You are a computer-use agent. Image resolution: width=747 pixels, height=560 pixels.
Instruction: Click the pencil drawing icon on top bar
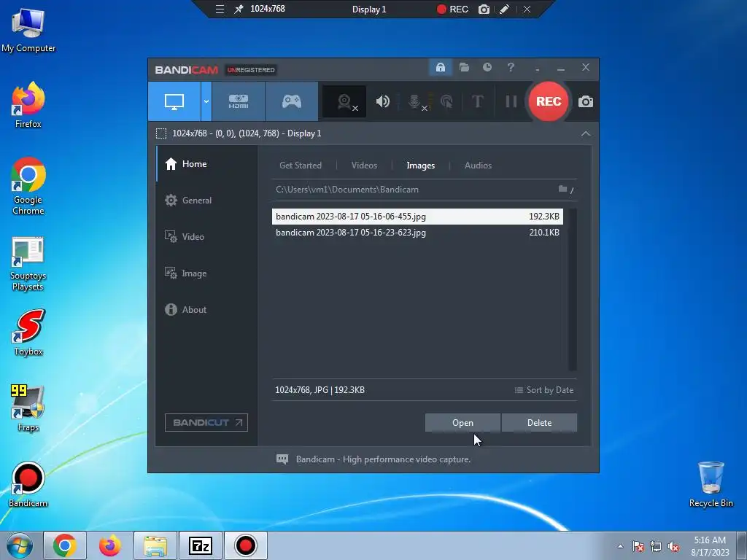tap(505, 9)
